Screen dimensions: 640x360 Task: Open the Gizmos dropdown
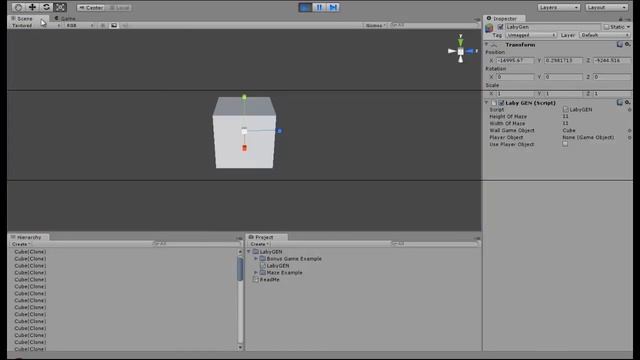point(375,25)
